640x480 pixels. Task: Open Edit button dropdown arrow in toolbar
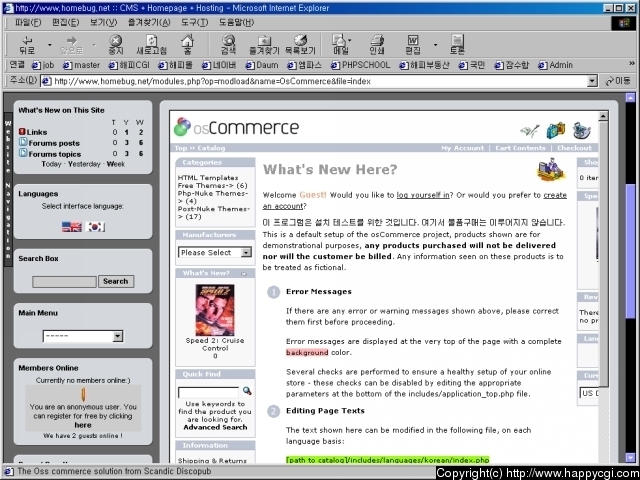click(435, 44)
